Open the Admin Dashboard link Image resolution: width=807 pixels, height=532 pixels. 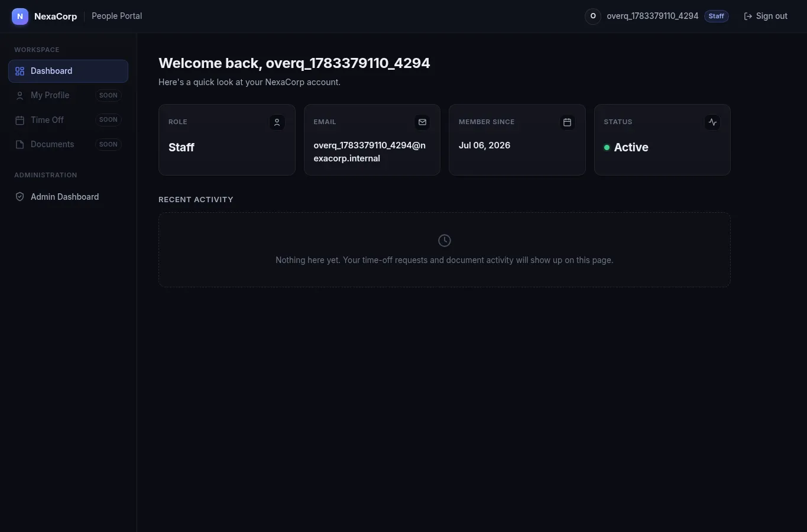[68, 197]
